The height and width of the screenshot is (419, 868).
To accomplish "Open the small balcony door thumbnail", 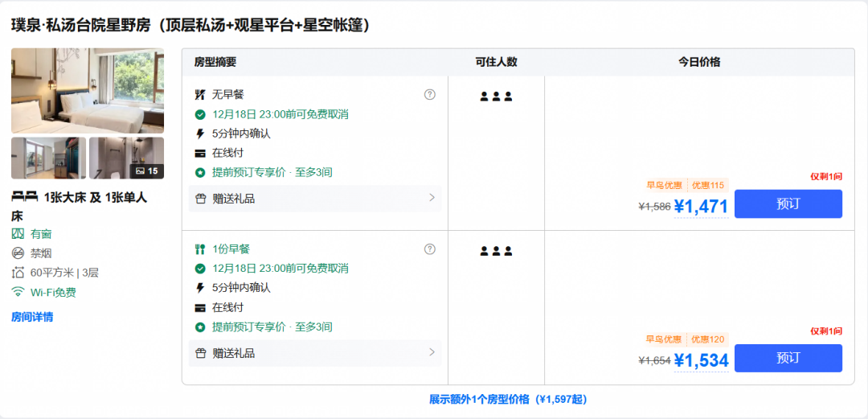I will (49, 158).
